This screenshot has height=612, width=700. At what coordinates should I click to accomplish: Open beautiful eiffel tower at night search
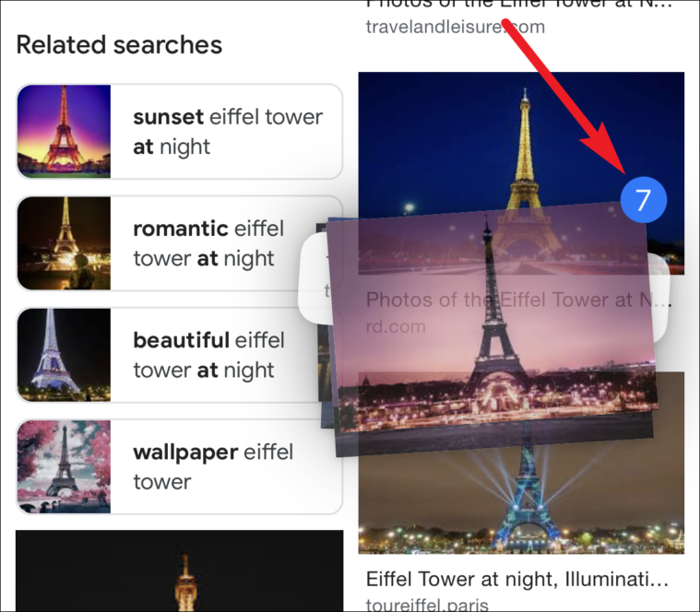point(179,355)
